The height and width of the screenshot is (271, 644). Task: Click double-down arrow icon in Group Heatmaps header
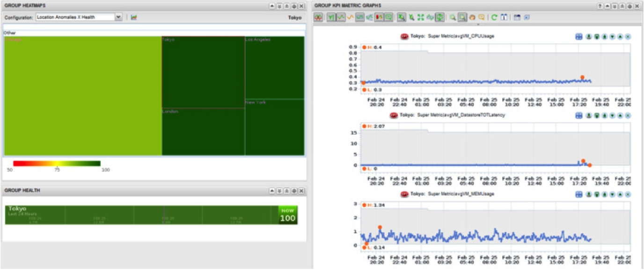click(279, 6)
